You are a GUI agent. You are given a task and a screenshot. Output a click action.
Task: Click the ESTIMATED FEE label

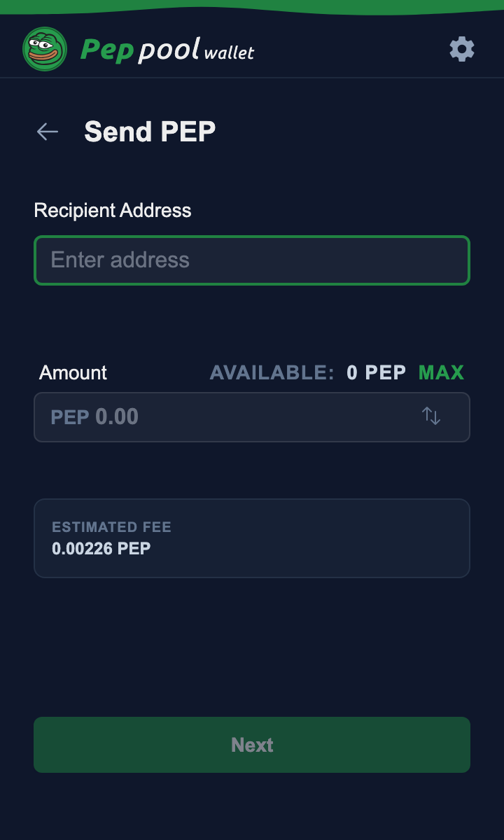(111, 527)
